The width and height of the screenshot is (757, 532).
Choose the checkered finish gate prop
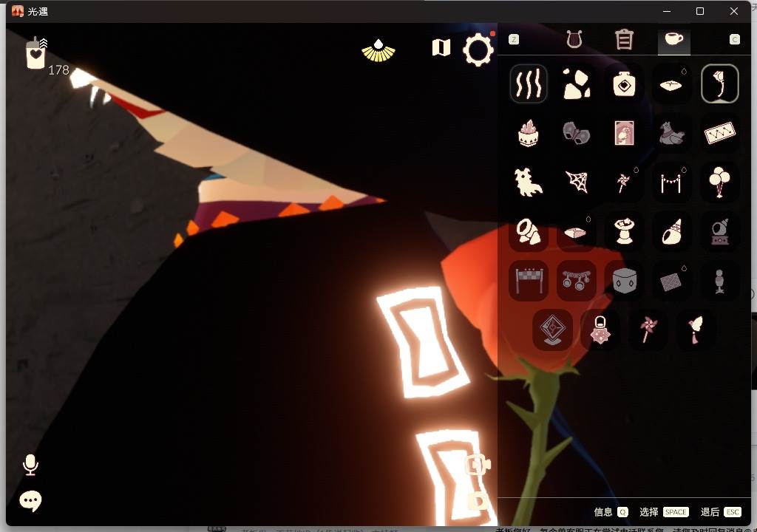528,281
